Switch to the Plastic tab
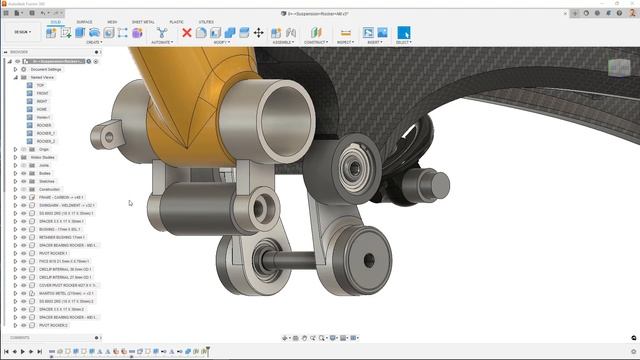The image size is (640, 360). (176, 22)
